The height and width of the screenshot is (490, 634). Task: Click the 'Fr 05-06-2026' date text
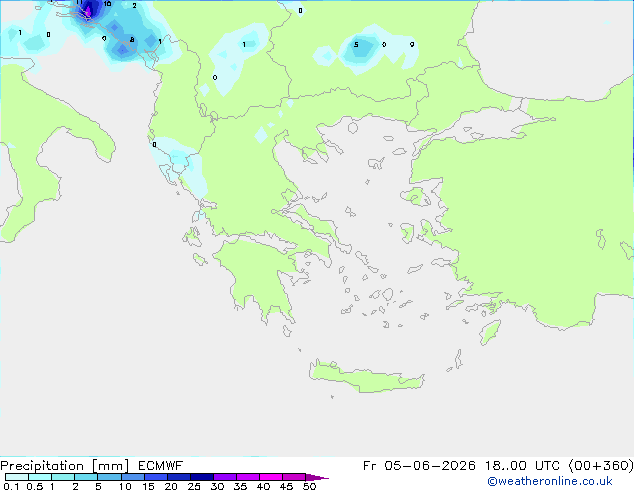[x=419, y=466]
